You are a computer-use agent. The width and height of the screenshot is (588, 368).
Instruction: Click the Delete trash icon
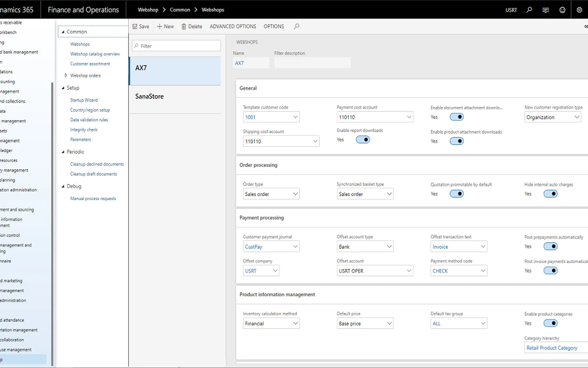(184, 26)
